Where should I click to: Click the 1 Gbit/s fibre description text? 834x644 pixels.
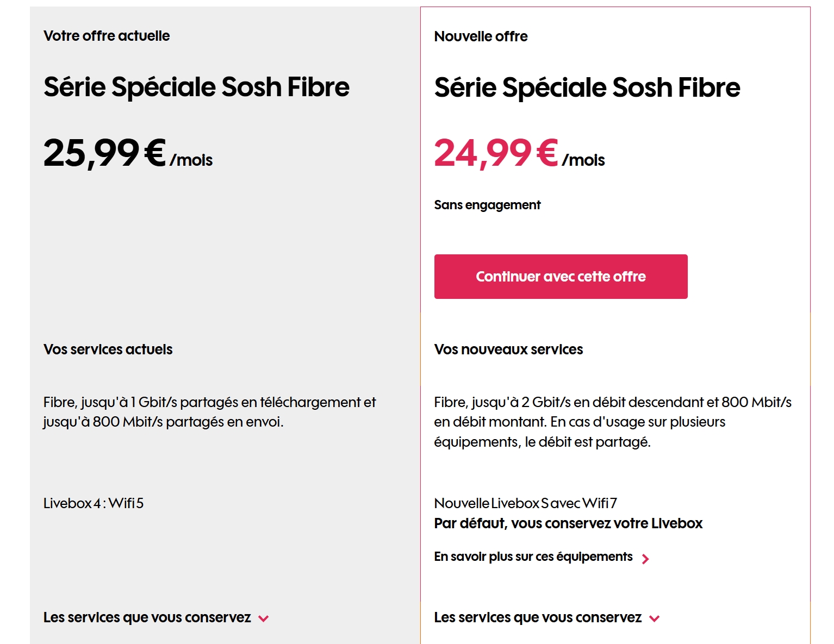[209, 412]
